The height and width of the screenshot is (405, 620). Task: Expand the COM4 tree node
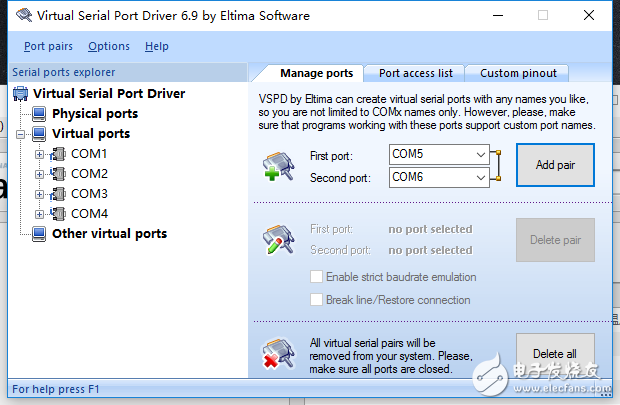pyautogui.click(x=39, y=214)
